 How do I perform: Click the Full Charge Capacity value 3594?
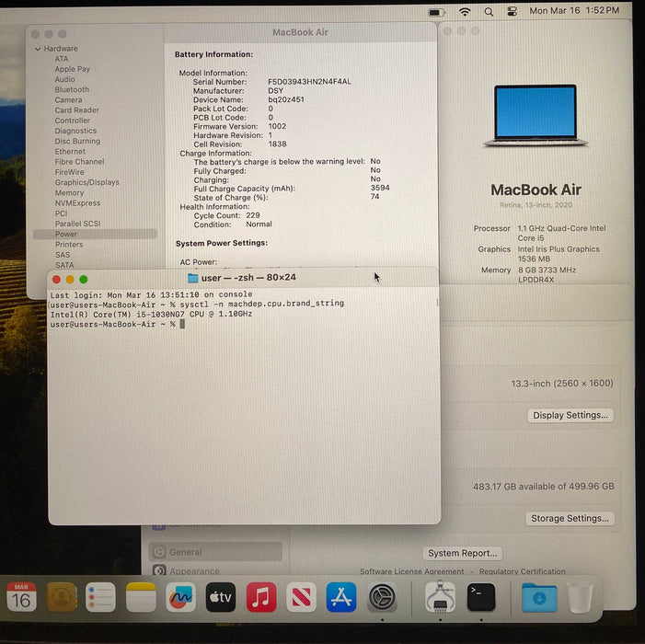click(380, 188)
